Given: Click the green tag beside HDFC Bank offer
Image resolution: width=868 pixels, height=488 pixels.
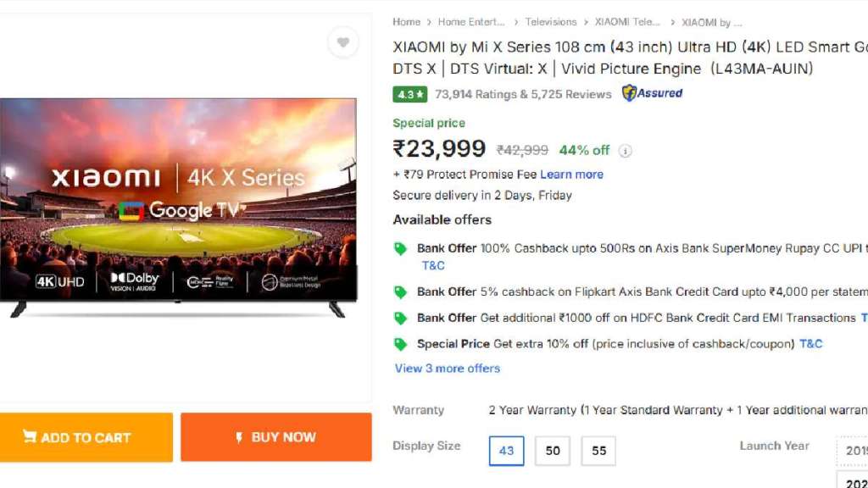Looking at the screenshot, I should point(400,319).
